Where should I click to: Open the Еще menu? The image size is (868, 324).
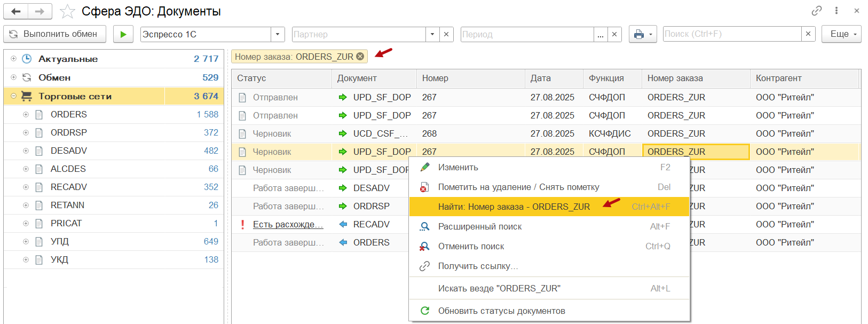(841, 34)
